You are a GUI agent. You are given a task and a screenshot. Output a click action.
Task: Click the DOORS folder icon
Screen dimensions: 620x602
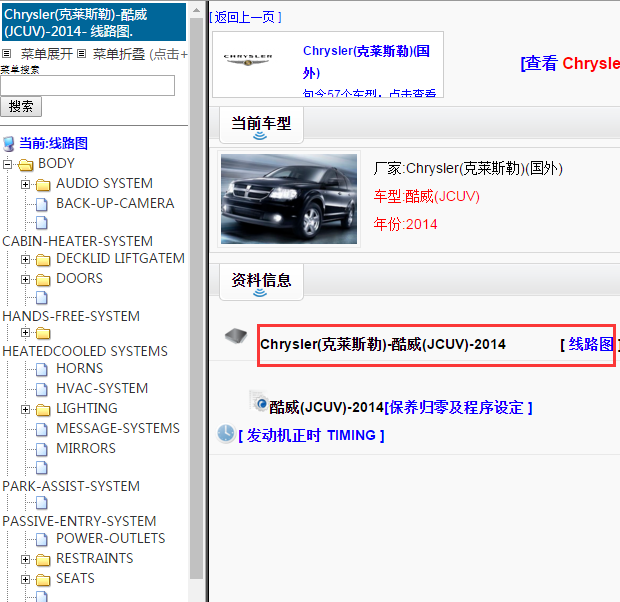coord(43,279)
